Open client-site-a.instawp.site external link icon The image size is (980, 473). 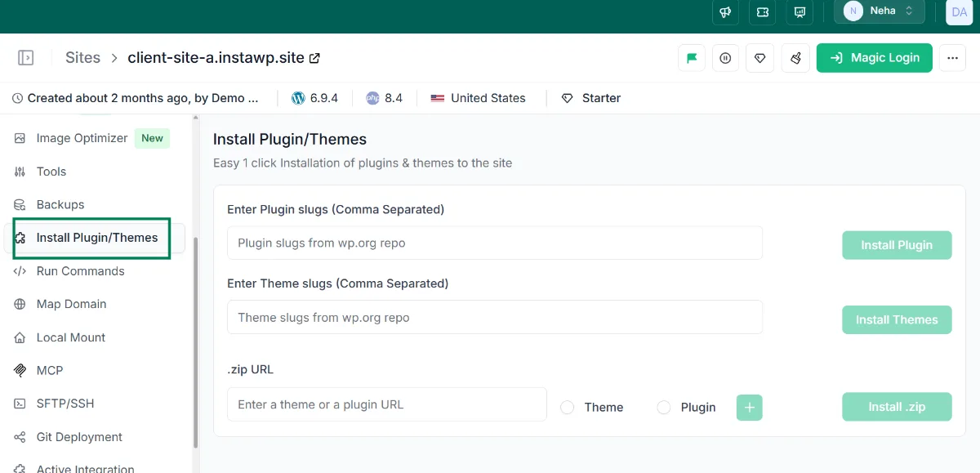314,58
